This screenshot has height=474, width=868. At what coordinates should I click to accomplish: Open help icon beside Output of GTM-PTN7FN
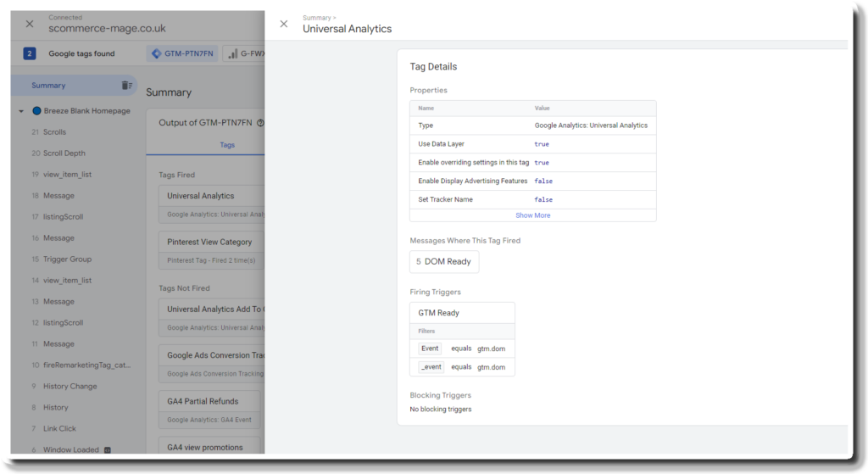(260, 123)
